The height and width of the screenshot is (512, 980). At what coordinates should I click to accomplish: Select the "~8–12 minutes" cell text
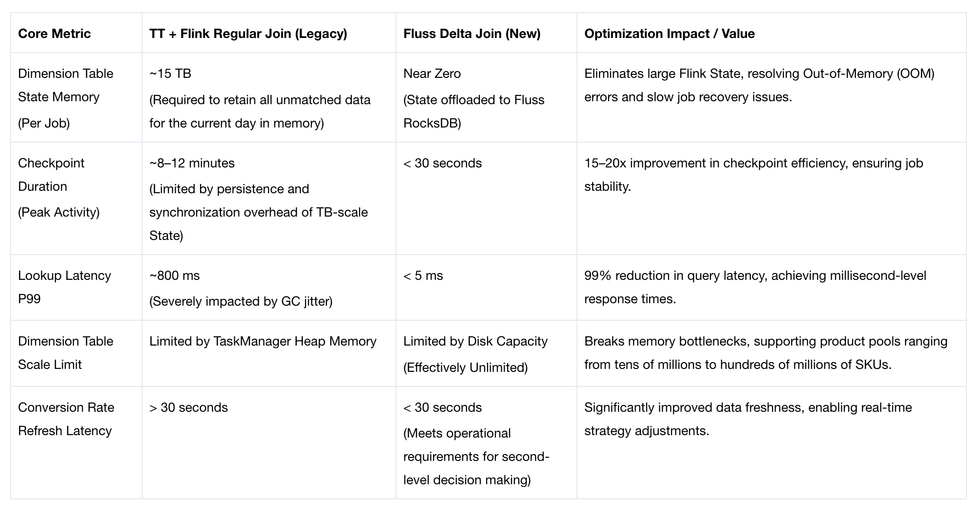[192, 163]
